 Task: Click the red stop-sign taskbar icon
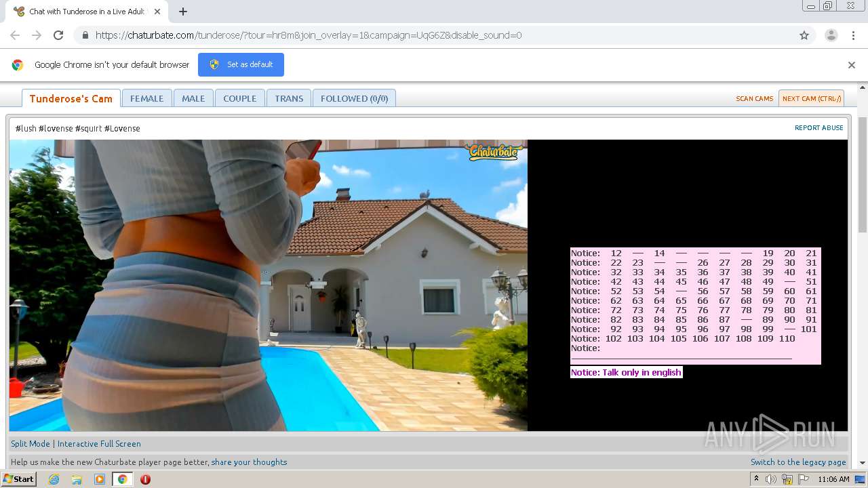click(145, 479)
